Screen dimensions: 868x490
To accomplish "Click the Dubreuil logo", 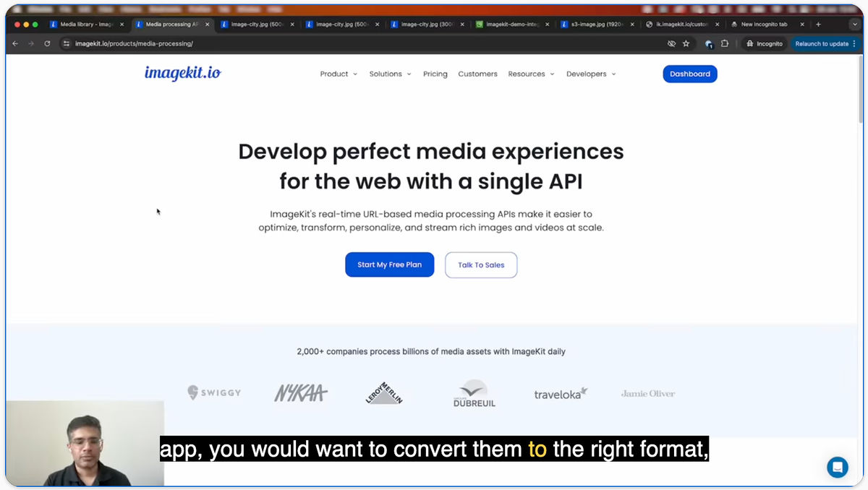I will pos(475,394).
